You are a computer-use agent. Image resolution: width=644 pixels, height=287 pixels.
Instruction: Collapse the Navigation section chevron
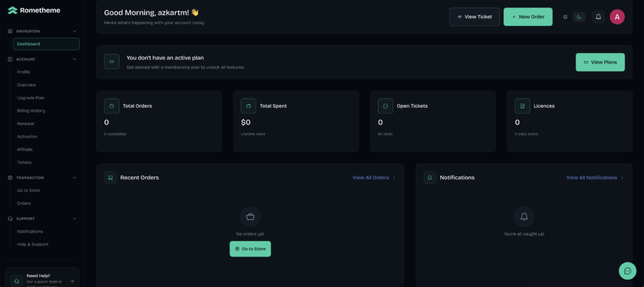[74, 31]
